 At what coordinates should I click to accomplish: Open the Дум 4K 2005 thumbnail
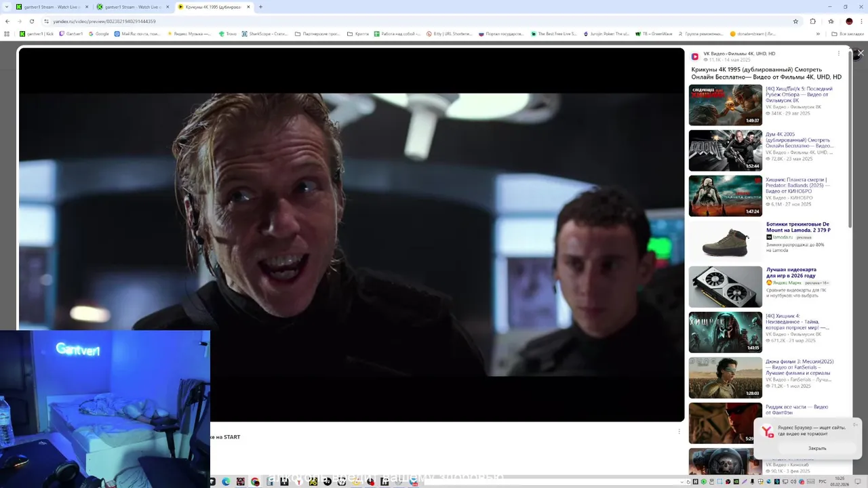click(x=726, y=150)
